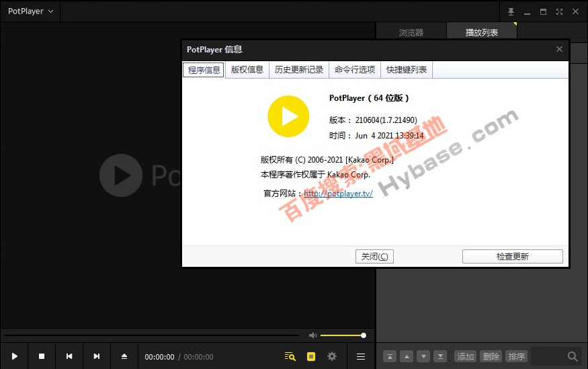The width and height of the screenshot is (588, 369).
Task: Open the http://potplayer.tv/ website link
Action: coord(338,194)
